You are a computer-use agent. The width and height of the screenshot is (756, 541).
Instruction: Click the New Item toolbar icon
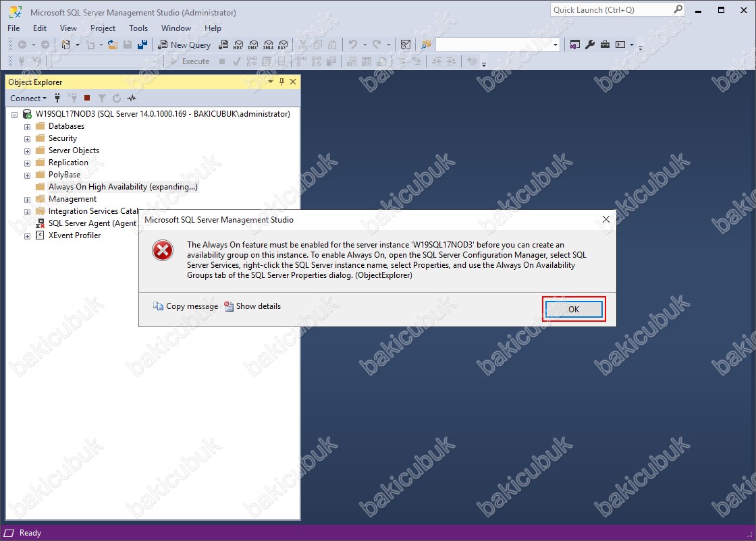click(66, 45)
